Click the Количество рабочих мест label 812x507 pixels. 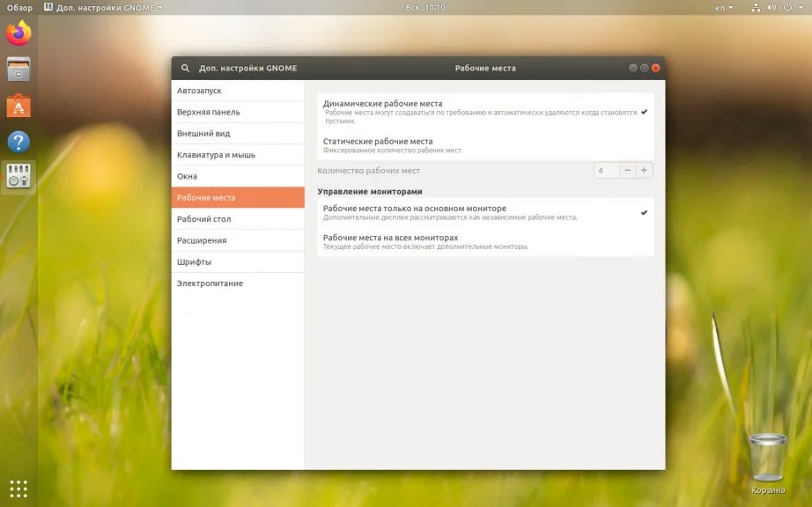pos(368,171)
